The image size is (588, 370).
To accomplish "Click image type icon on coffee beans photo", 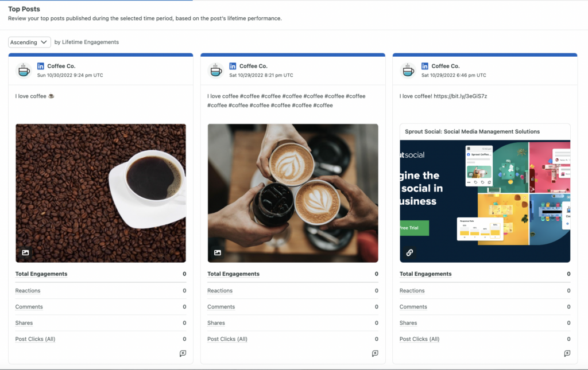I will coord(25,252).
